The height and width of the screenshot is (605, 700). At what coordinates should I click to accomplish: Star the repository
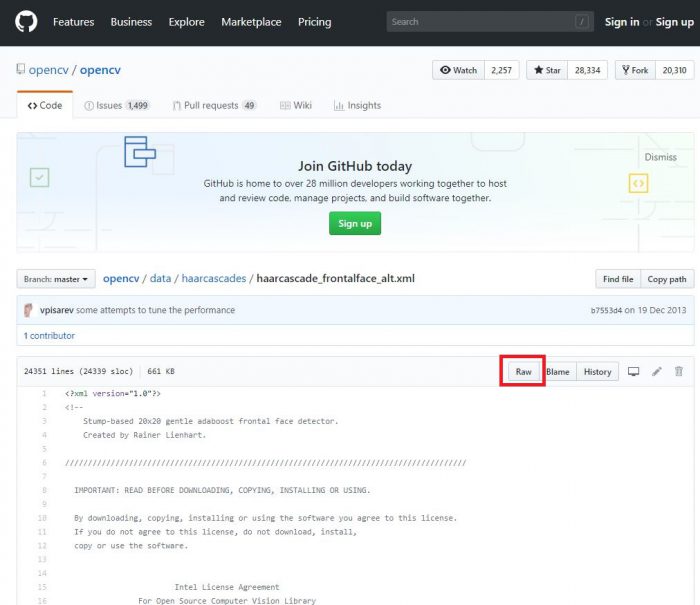click(x=547, y=70)
